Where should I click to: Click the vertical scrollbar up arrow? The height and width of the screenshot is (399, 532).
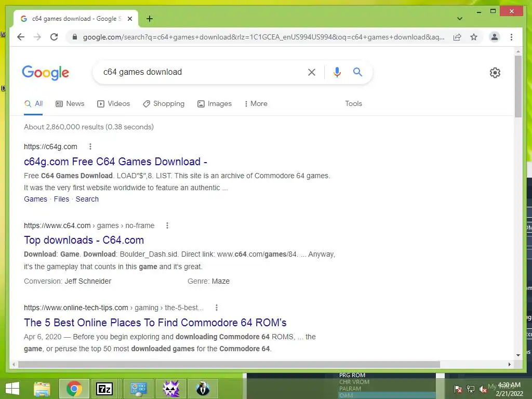click(x=518, y=52)
